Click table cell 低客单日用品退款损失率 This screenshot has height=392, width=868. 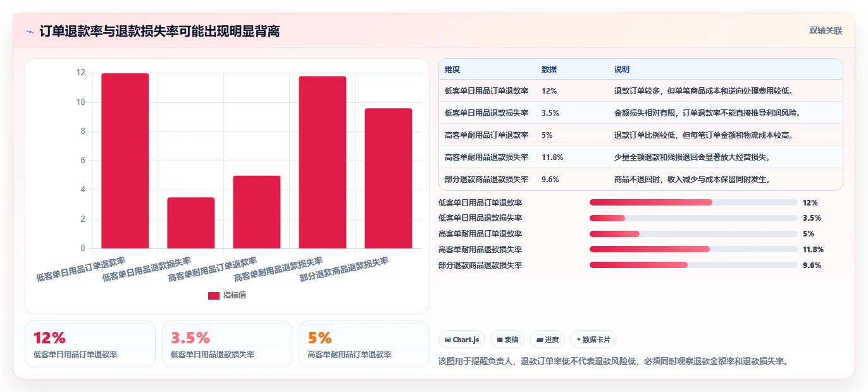pyautogui.click(x=487, y=113)
